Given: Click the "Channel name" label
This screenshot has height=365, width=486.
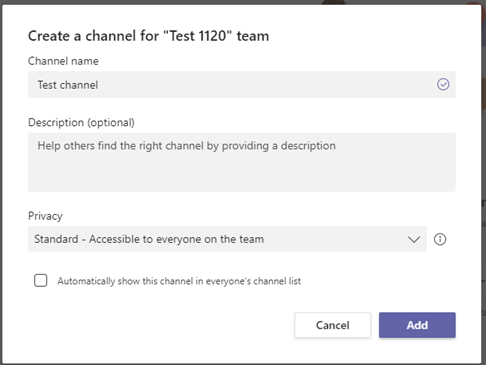Looking at the screenshot, I should (63, 61).
